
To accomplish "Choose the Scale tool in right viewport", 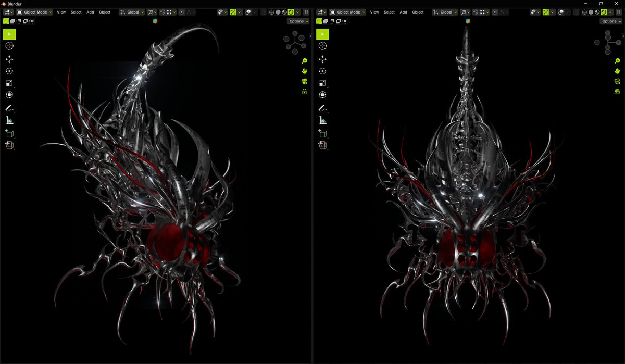I will coord(322,83).
